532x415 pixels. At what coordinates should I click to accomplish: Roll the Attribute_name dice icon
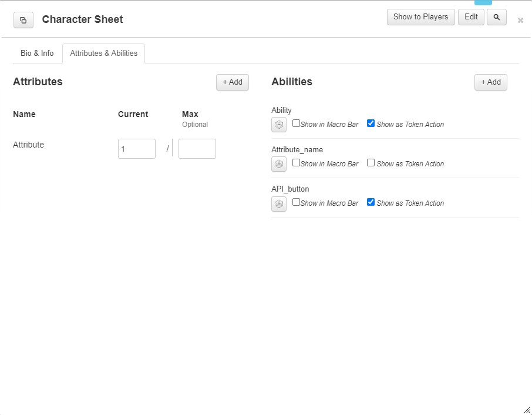[279, 164]
